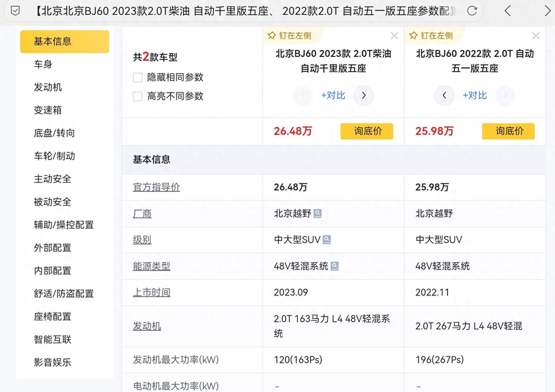Enable 高亮不同参数 checkbox
Image resolution: width=555 pixels, height=392 pixels.
coord(138,96)
